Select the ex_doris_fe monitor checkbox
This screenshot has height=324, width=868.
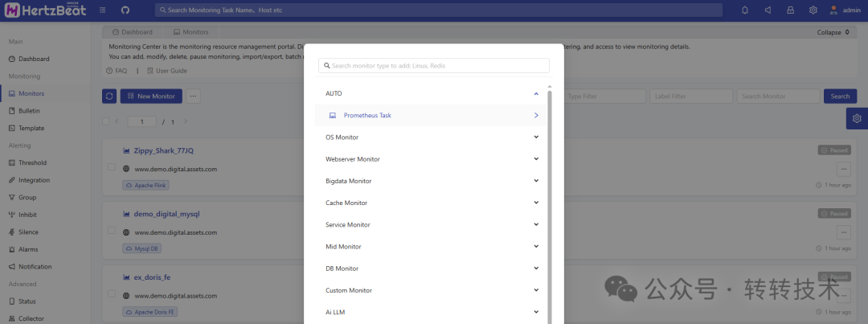111,293
